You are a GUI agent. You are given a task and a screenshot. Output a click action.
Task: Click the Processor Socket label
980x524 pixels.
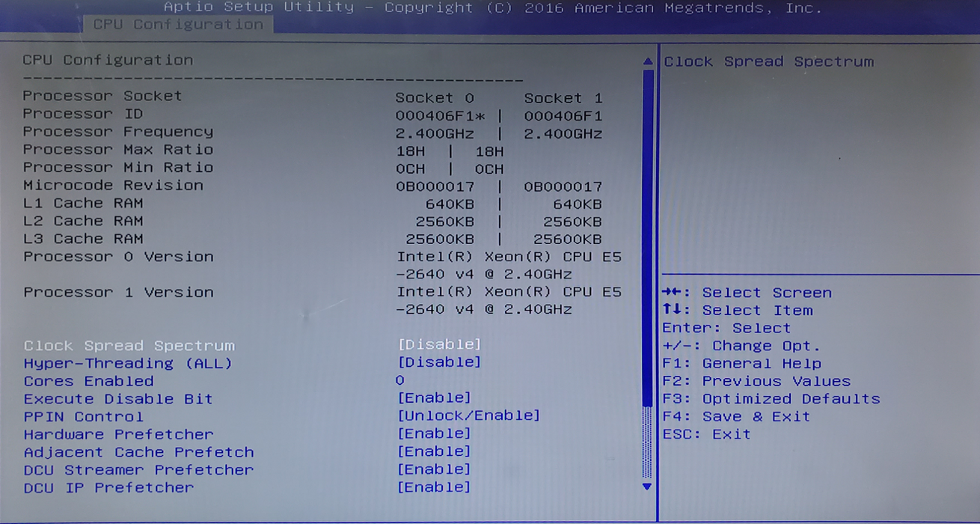click(x=102, y=96)
